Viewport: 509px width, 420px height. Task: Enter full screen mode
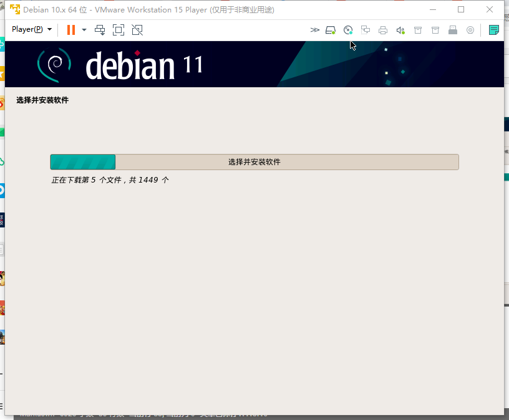pyautogui.click(x=119, y=30)
